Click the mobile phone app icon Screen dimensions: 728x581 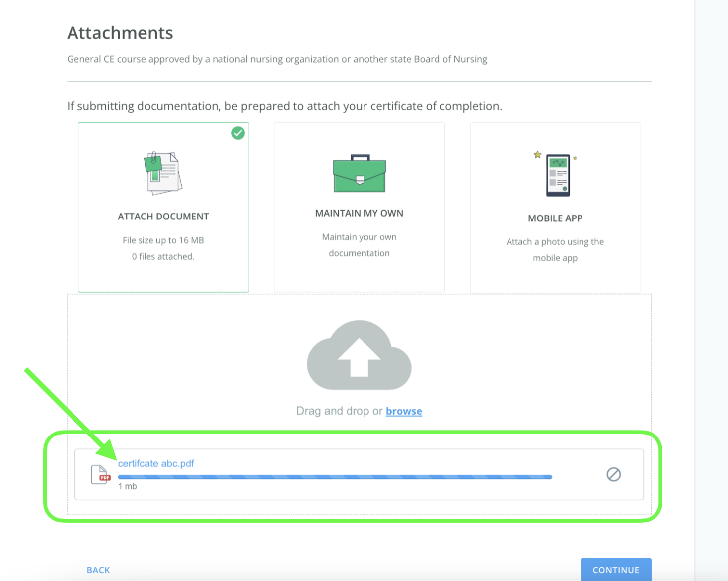(557, 175)
